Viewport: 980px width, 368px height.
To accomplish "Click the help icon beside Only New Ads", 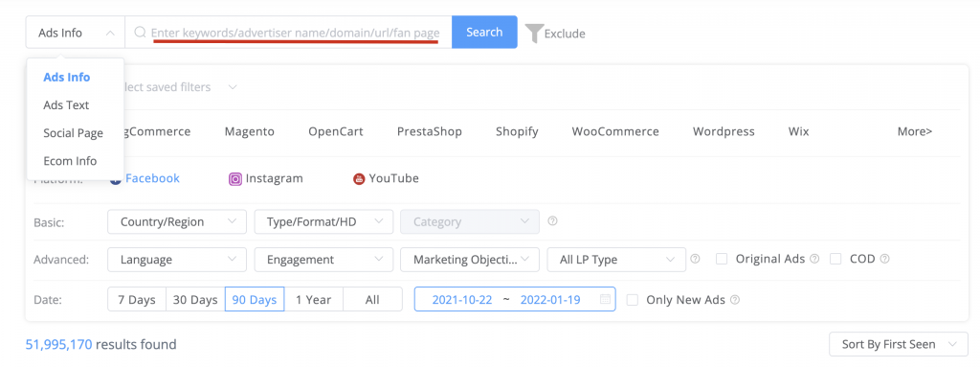I will (x=735, y=300).
